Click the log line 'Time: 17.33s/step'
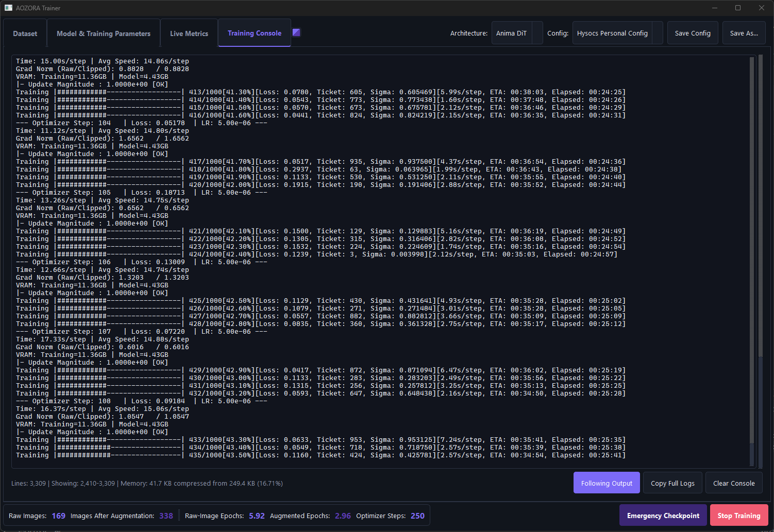The height and width of the screenshot is (532, 774). click(102, 339)
